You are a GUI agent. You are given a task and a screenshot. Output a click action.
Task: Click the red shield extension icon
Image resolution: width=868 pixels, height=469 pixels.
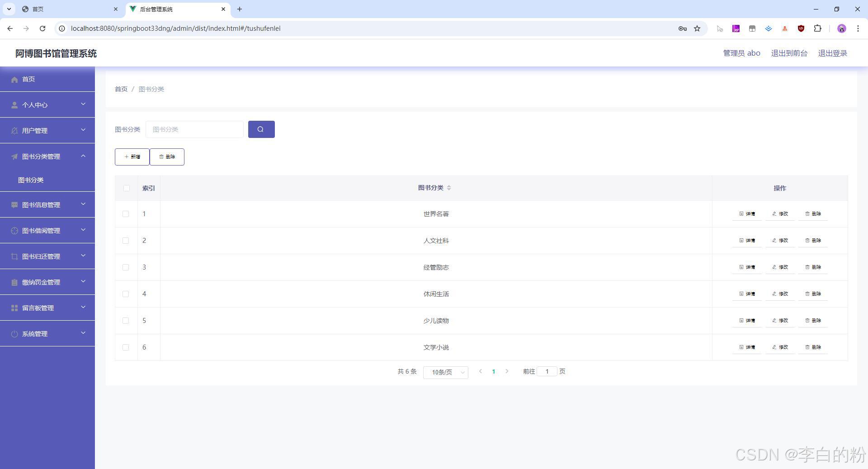pyautogui.click(x=801, y=28)
